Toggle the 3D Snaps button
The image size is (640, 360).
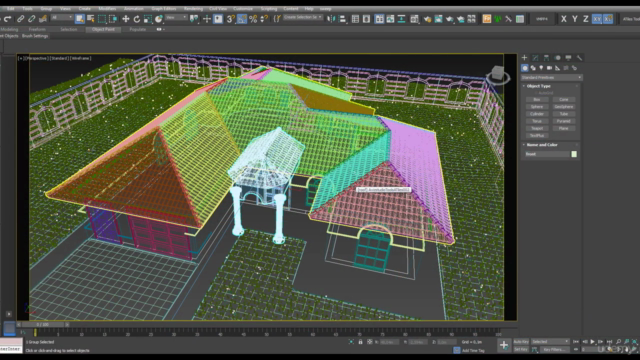(231, 19)
